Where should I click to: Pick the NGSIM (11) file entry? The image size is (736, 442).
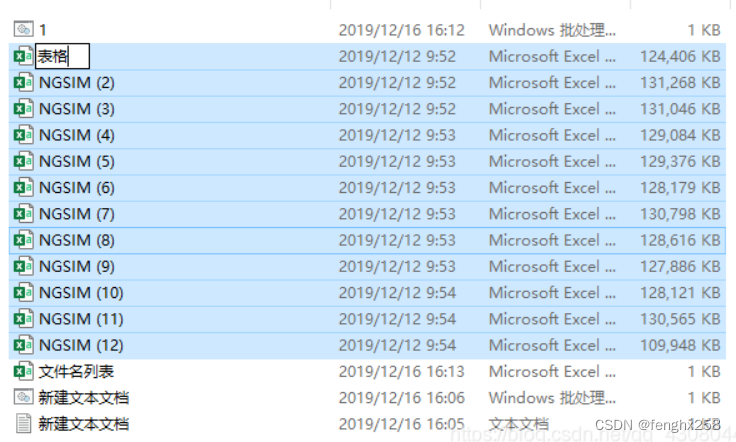point(81,319)
